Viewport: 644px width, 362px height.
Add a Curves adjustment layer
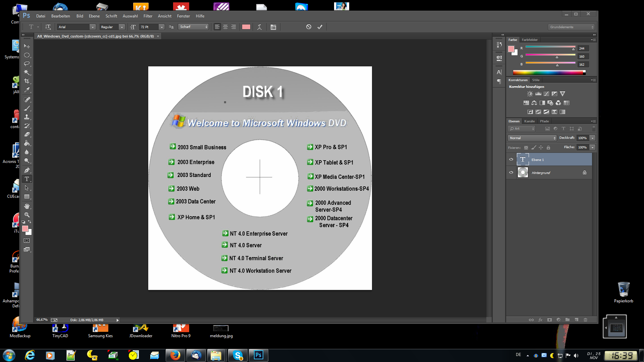[x=546, y=94]
